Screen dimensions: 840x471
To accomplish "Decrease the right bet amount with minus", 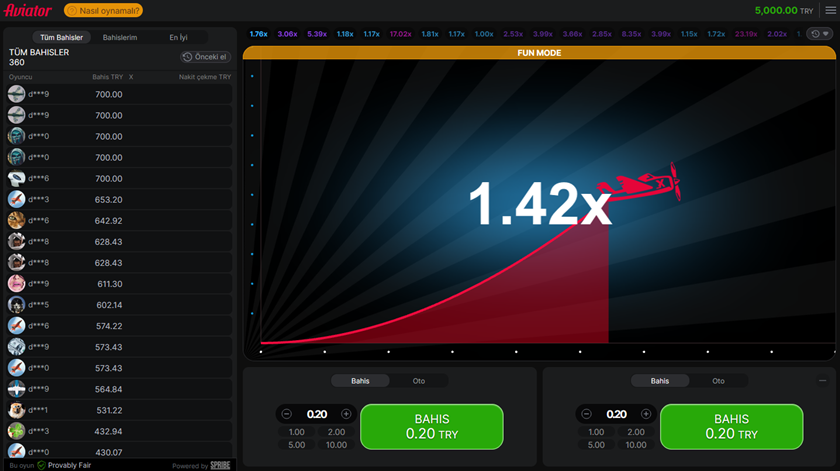I will [x=586, y=414].
